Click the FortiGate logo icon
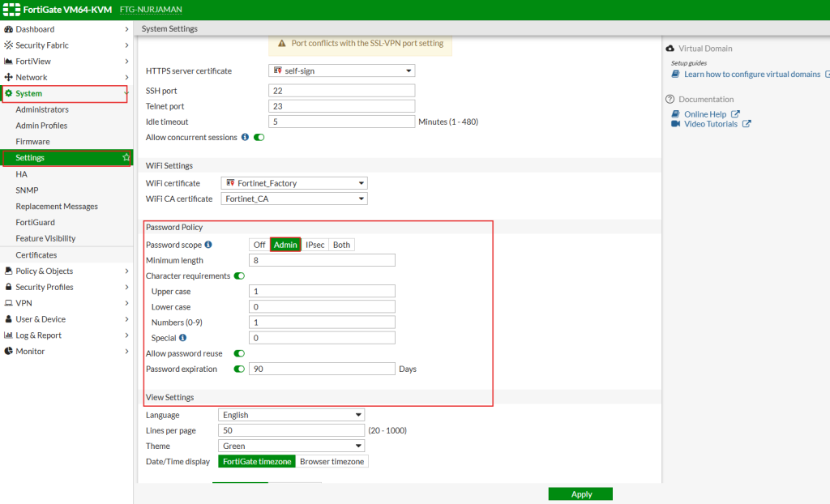 pos(12,10)
